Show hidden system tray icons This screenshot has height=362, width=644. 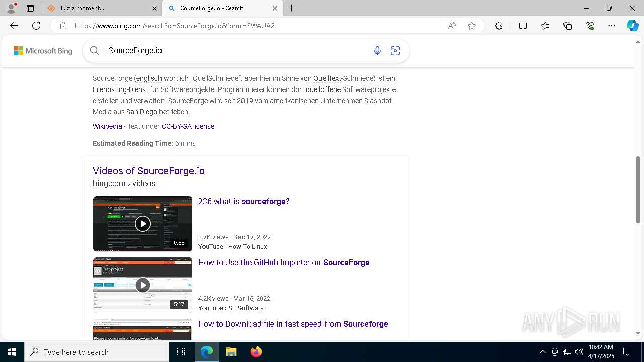coord(542,352)
